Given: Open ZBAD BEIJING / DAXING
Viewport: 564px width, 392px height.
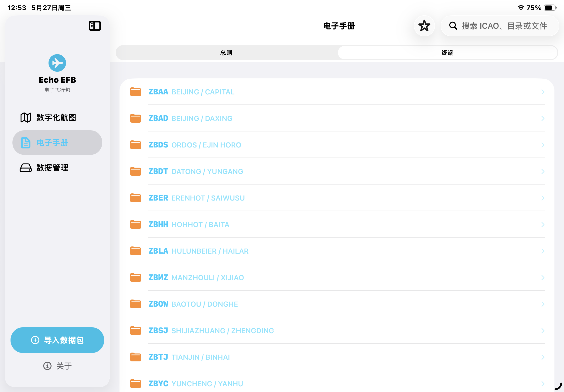Looking at the screenshot, I should point(337,118).
